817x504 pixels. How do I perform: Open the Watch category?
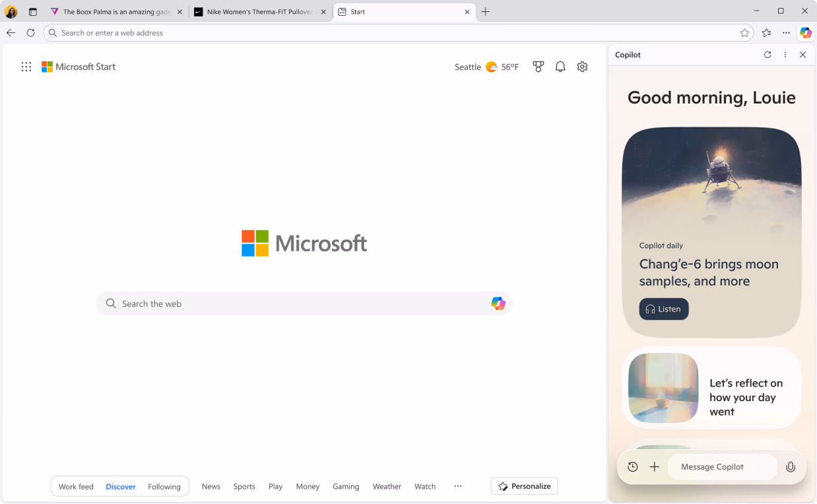[x=425, y=486]
